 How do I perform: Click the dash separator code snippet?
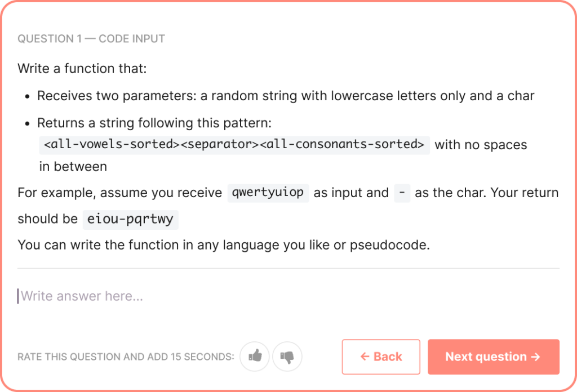[402, 193]
